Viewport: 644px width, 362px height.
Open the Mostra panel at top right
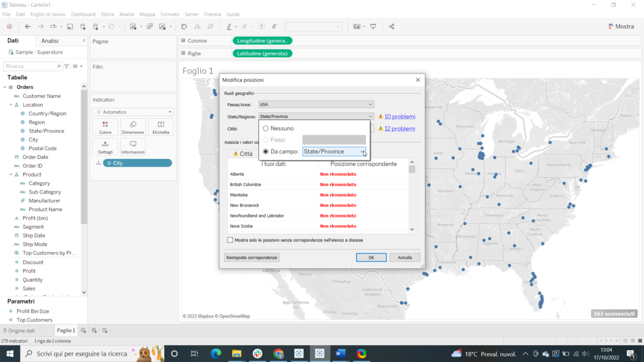620,26
